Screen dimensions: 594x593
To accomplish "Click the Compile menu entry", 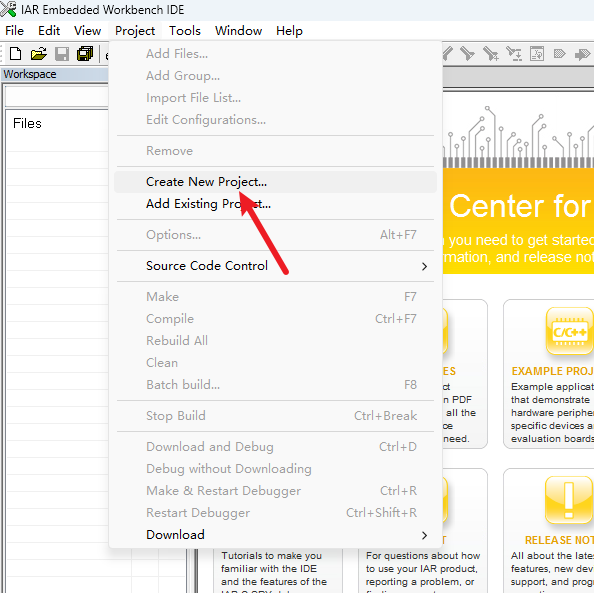I will click(x=275, y=319).
